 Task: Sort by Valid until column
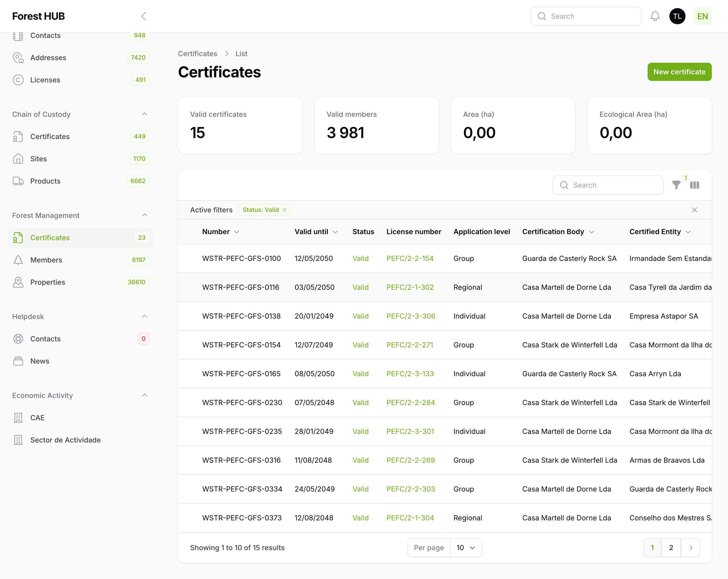coord(316,232)
